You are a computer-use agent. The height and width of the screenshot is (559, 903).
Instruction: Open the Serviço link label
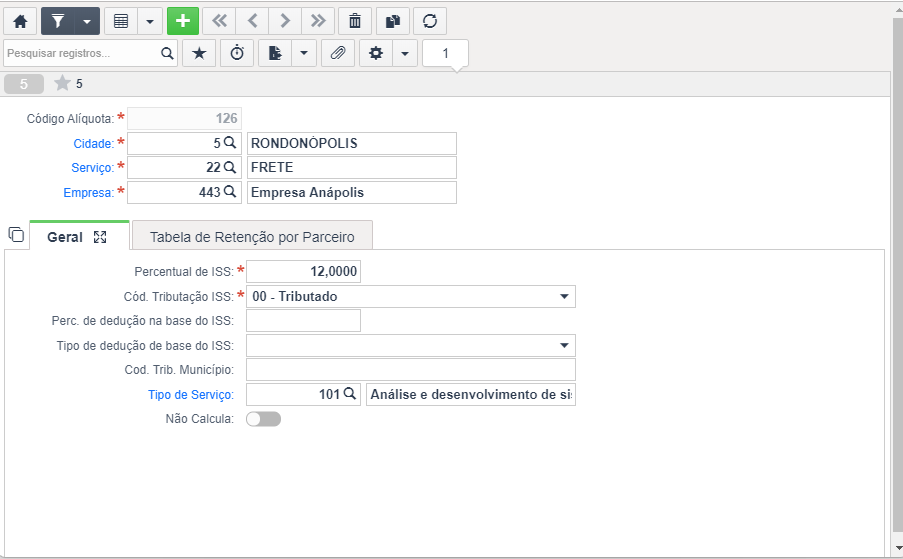coord(93,168)
